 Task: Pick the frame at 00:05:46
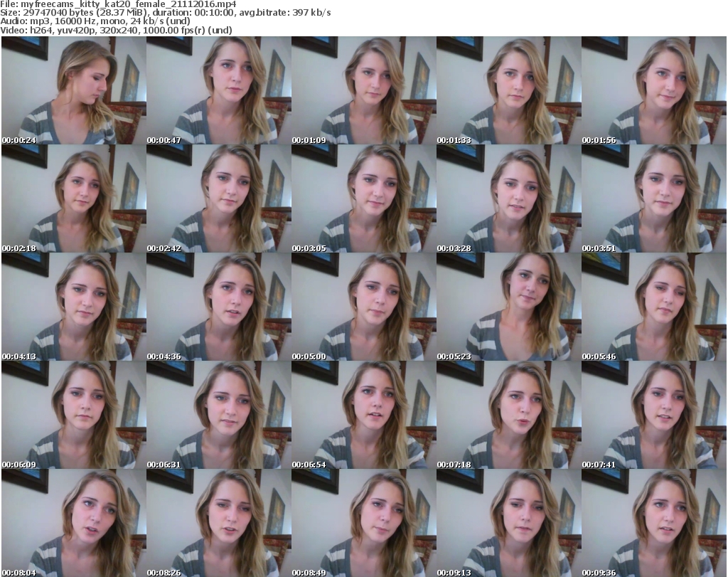tap(654, 307)
